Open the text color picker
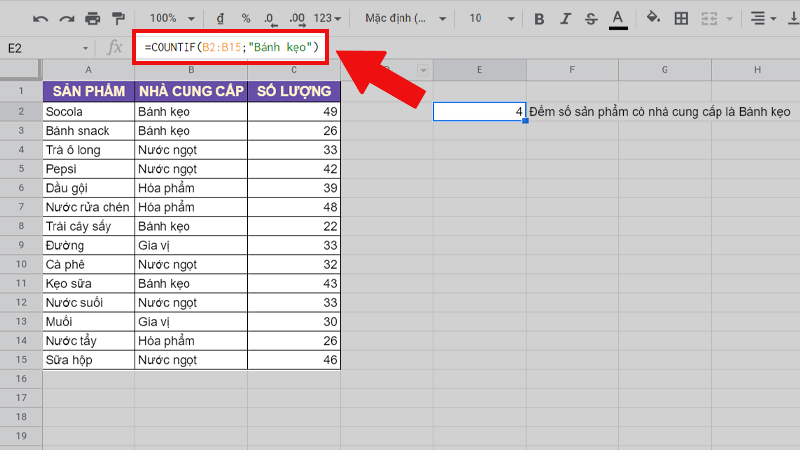Viewport: 800px width, 450px height. pyautogui.click(x=617, y=18)
